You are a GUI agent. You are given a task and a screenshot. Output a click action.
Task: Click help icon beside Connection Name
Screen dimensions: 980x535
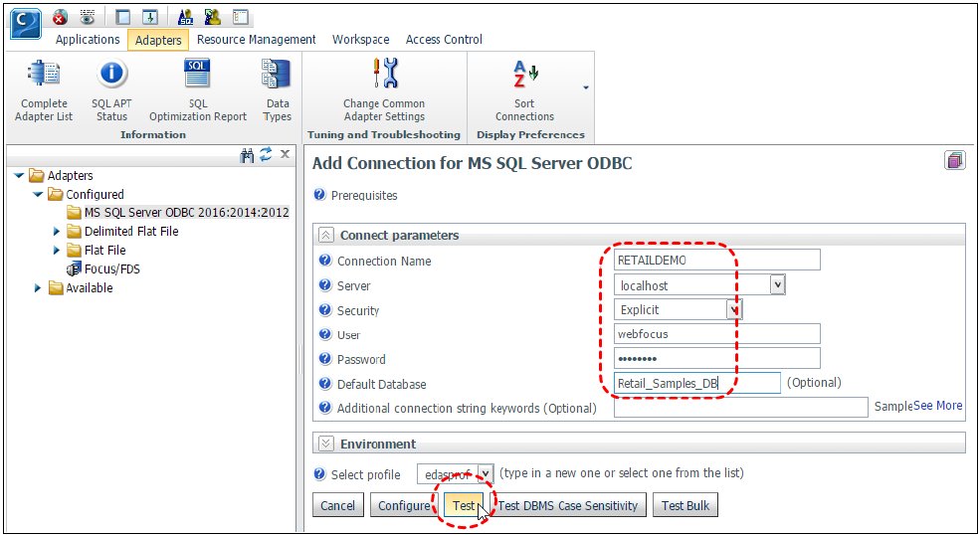coord(325,260)
